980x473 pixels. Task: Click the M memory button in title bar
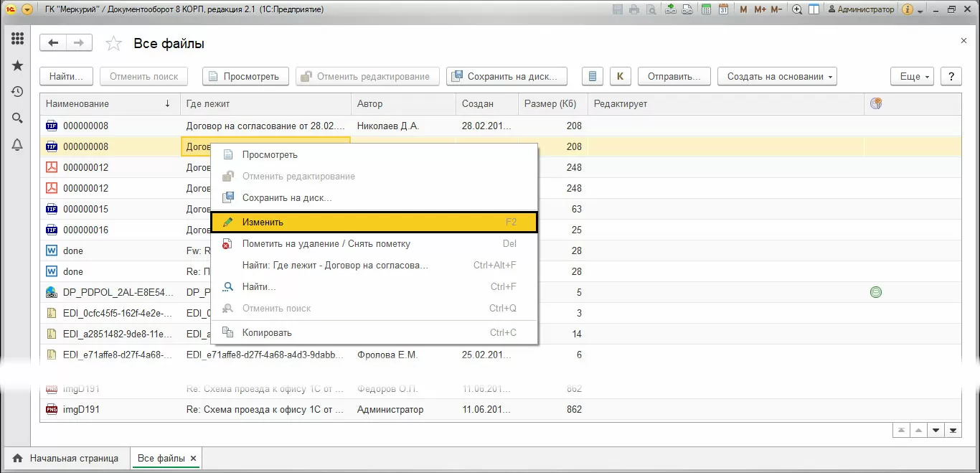pyautogui.click(x=743, y=9)
